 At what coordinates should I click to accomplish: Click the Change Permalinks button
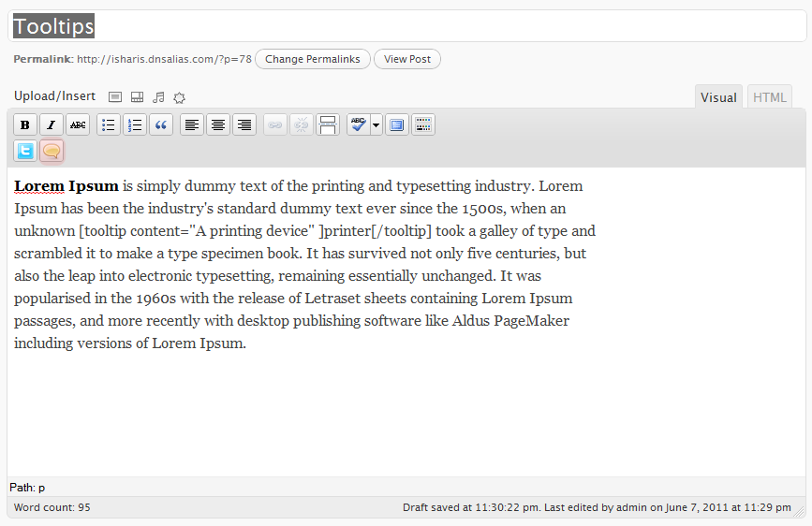313,59
